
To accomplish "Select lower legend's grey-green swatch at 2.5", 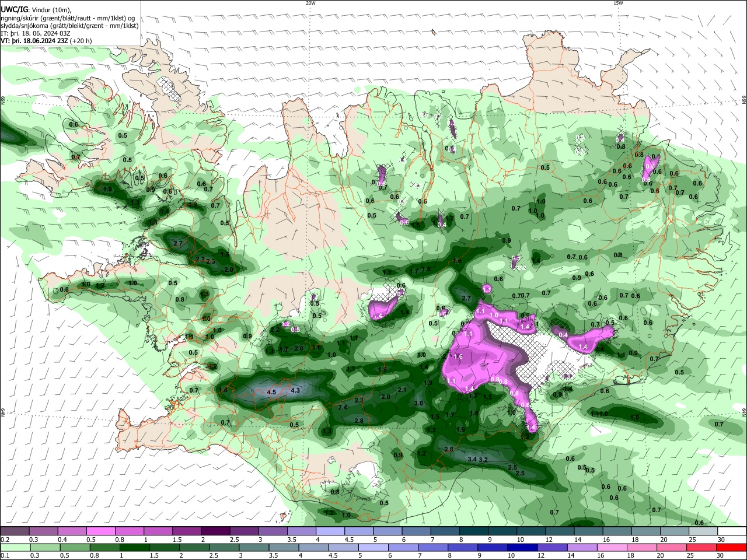I will (224, 547).
